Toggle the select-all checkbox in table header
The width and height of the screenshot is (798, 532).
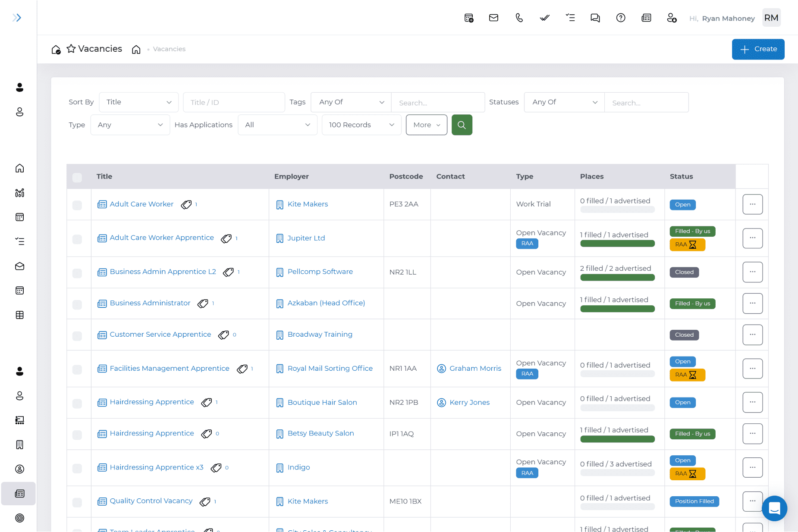pos(77,177)
